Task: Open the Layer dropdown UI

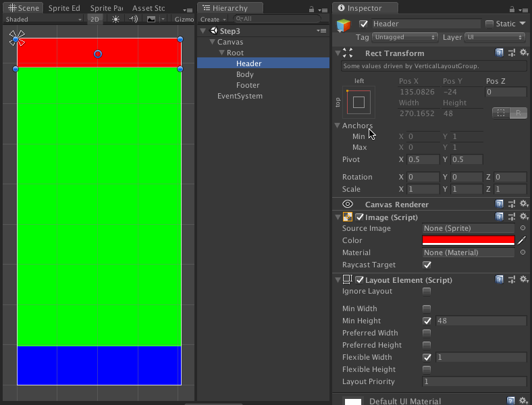Action: (x=495, y=37)
